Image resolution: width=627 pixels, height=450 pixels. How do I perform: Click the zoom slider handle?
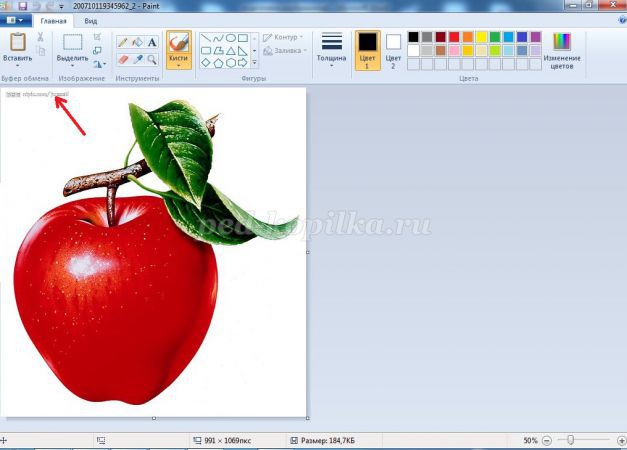[x=571, y=440]
